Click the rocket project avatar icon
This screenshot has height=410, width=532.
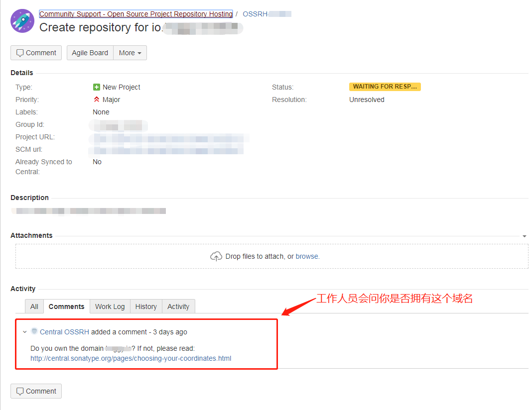coord(22,21)
